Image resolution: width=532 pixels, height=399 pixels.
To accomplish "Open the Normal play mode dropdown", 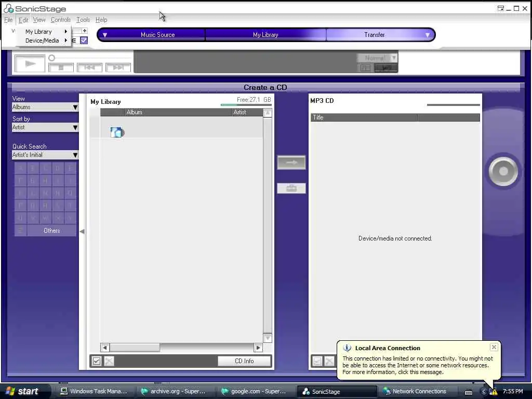I will click(377, 58).
